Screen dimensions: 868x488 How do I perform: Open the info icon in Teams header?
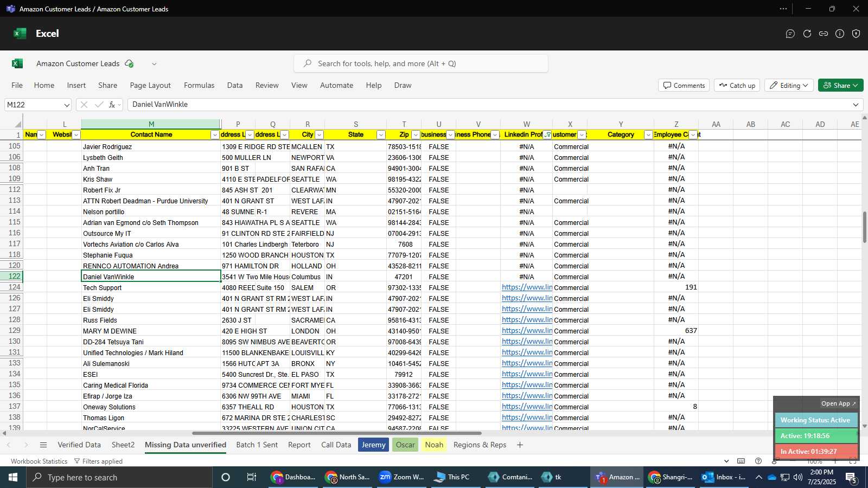pyautogui.click(x=840, y=34)
